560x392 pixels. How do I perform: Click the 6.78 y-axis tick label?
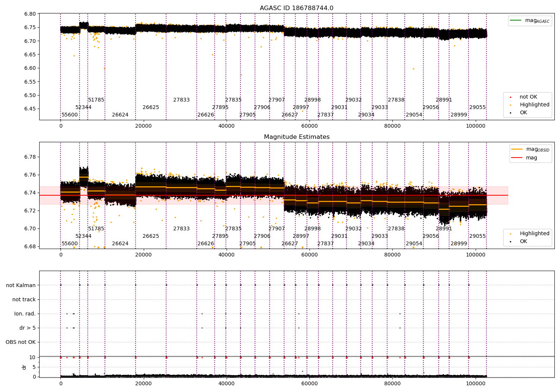coord(30,157)
